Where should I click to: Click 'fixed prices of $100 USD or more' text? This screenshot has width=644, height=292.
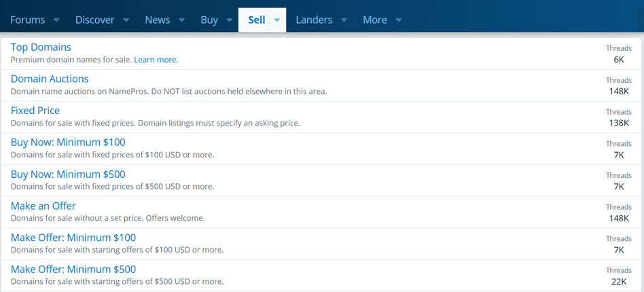point(154,155)
